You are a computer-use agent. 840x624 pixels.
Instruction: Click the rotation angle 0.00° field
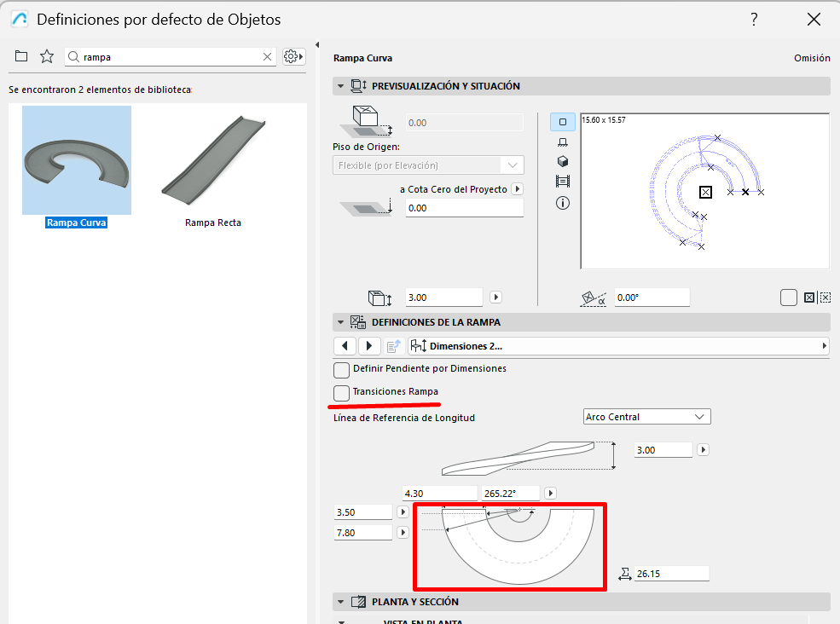652,298
